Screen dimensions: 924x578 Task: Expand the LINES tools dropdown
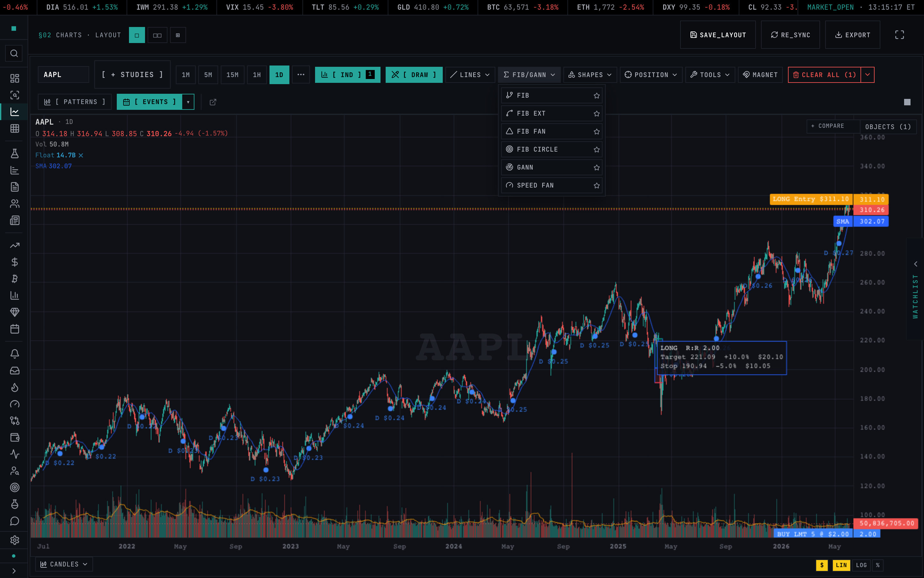[470, 75]
